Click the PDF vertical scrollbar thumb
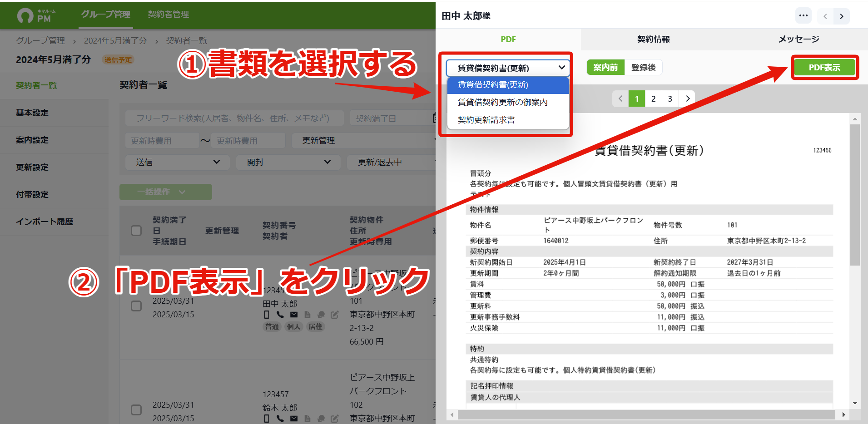 [x=855, y=195]
